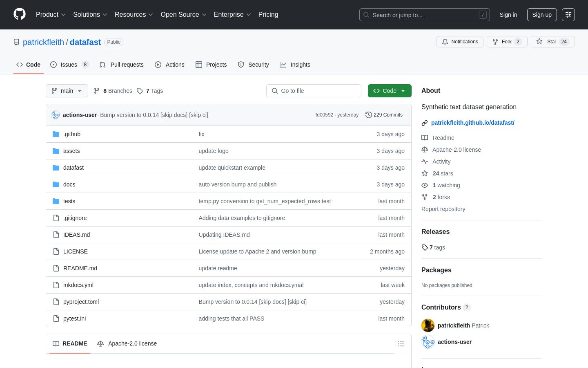Image resolution: width=588 pixels, height=368 pixels.
Task: Open the Releases heading link
Action: (x=435, y=231)
